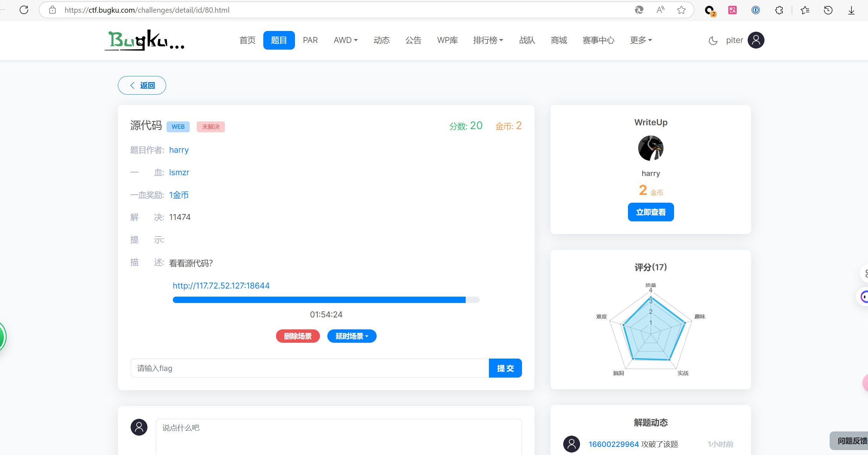Select the 题目 nav tab
Viewport: 868px width, 455px height.
click(279, 40)
